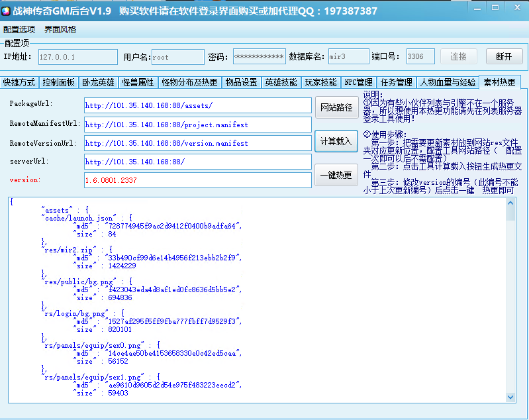Click the "res/mir2.zip" entry line
Viewport: 529px width, 420px height.
click(77, 250)
